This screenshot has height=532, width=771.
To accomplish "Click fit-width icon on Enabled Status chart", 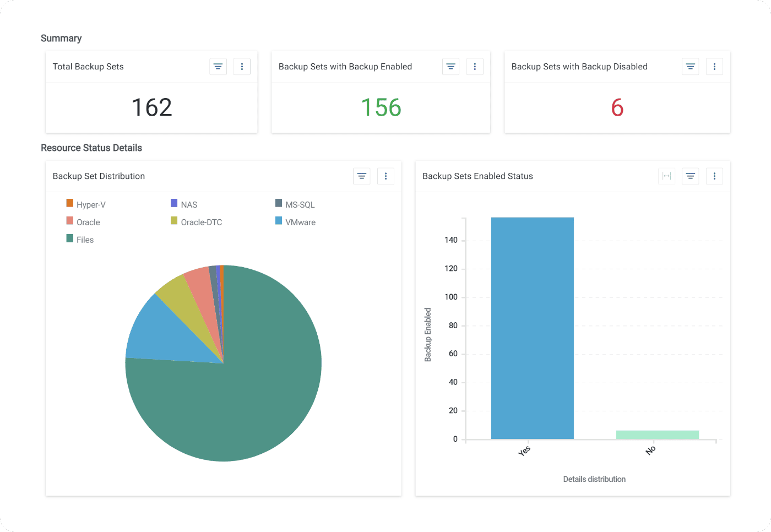I will 666,176.
